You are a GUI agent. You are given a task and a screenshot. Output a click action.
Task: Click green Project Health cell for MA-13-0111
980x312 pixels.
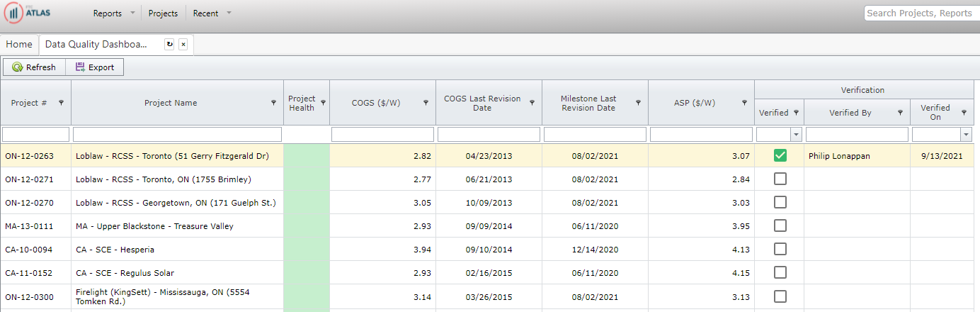(307, 225)
